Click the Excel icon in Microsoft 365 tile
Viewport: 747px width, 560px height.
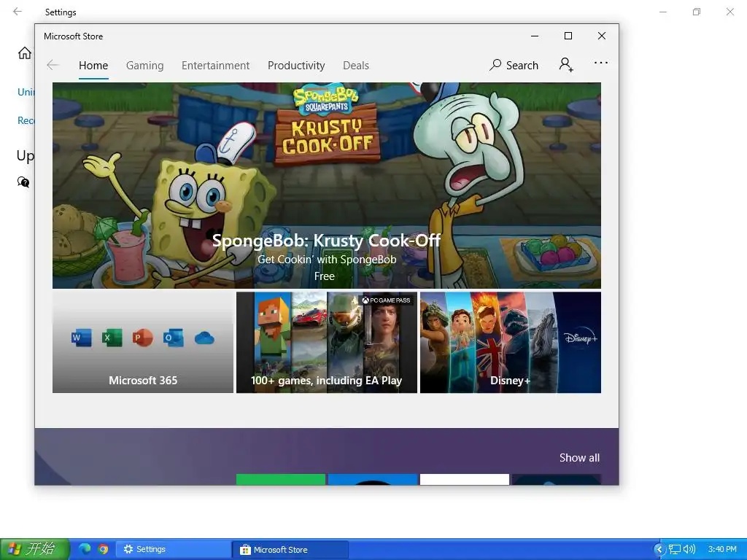click(x=112, y=338)
